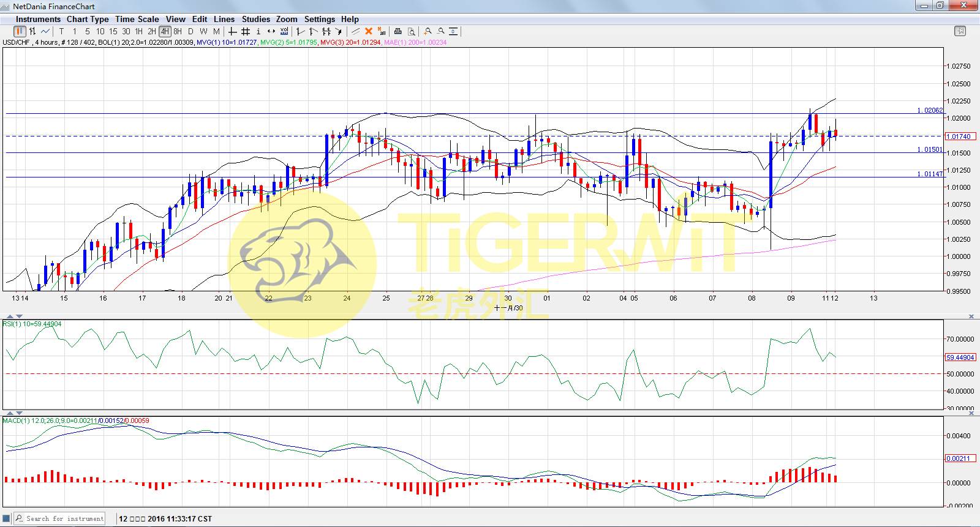Click the pink 'MAE(1) 200=1.00234' label
The width and height of the screenshot is (980, 527).
[415, 42]
